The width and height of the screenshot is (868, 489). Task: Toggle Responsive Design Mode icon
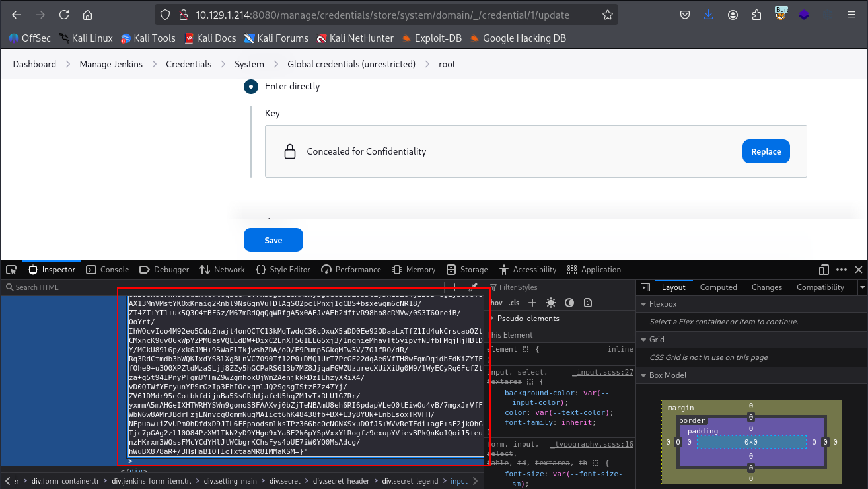coord(823,270)
